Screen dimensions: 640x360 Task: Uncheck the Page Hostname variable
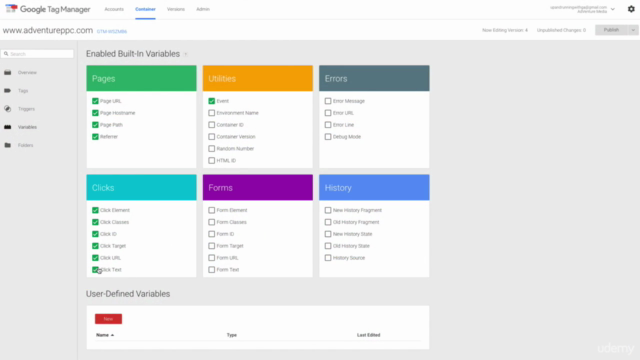tap(95, 113)
